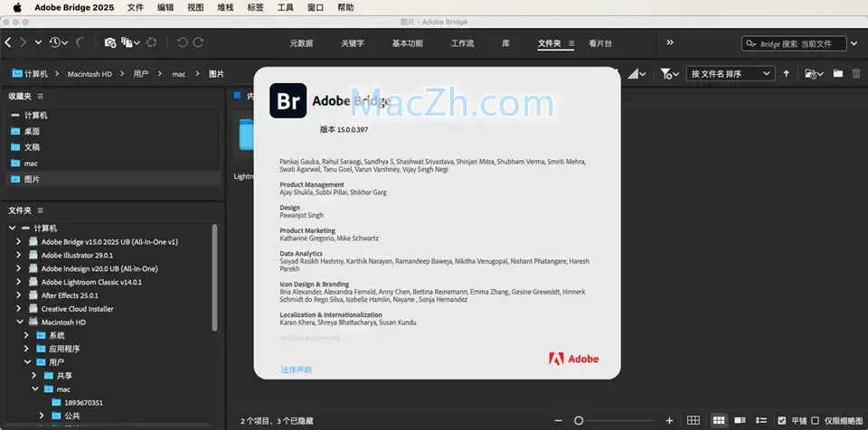
Task: Expand Adobe Bridge v15.0 2025 UB volume
Action: pos(18,241)
